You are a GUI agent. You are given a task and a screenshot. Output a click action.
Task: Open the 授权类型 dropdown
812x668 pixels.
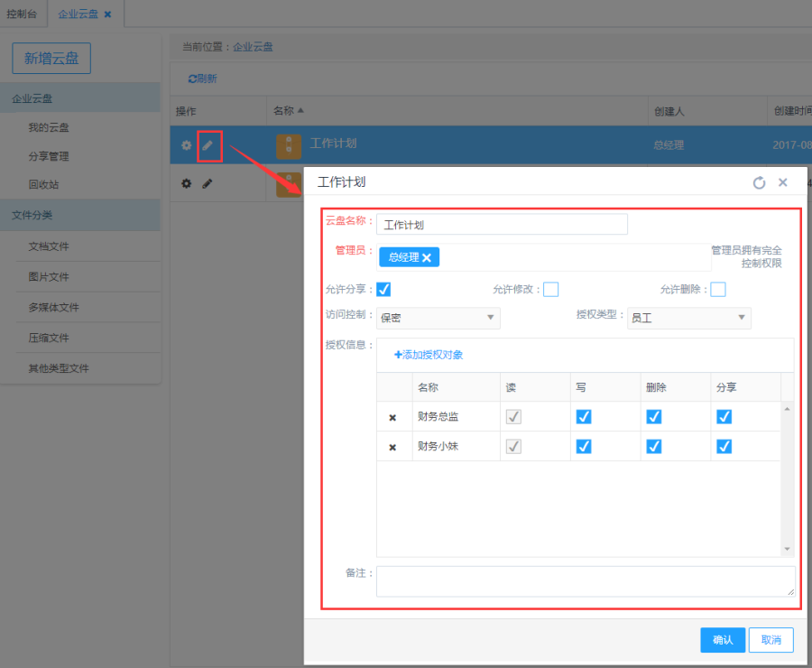[x=688, y=318]
